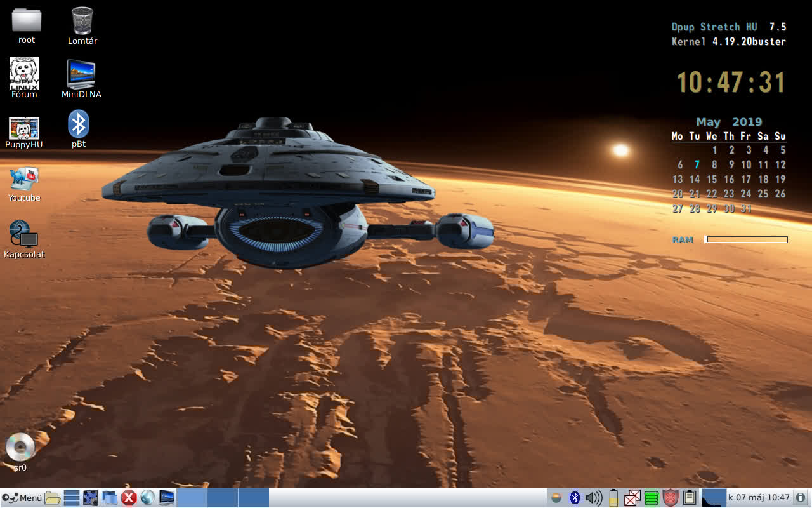The image size is (812, 508).
Task: Launch the globe web browser icon
Action: [148, 498]
